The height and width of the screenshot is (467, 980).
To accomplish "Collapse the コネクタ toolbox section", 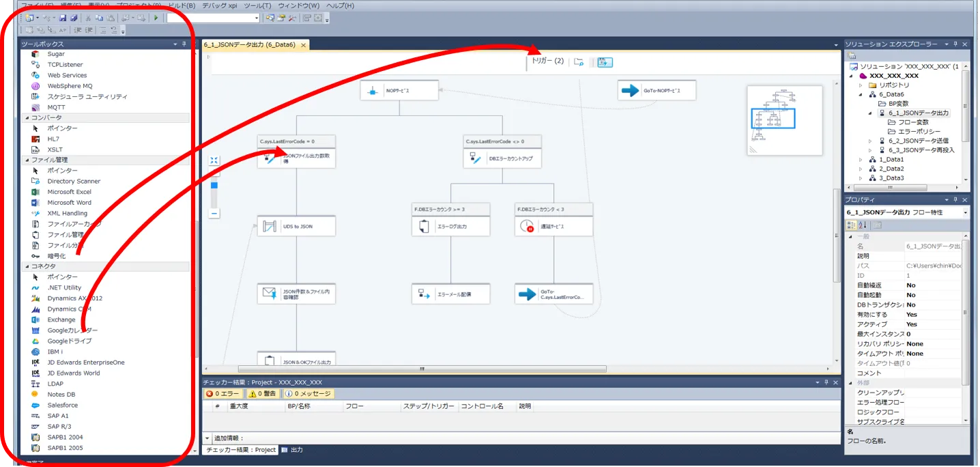I will (x=27, y=266).
